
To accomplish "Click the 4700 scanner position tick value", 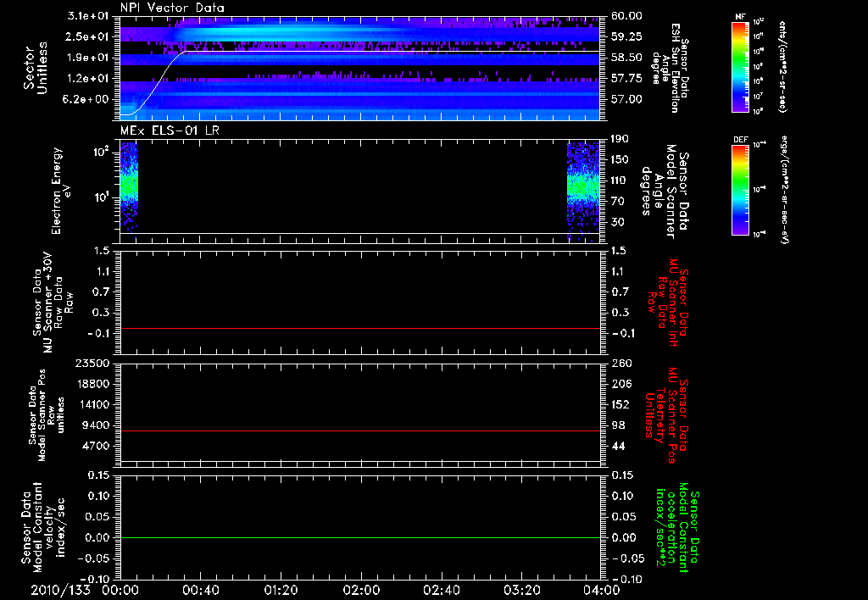I will coord(96,446).
